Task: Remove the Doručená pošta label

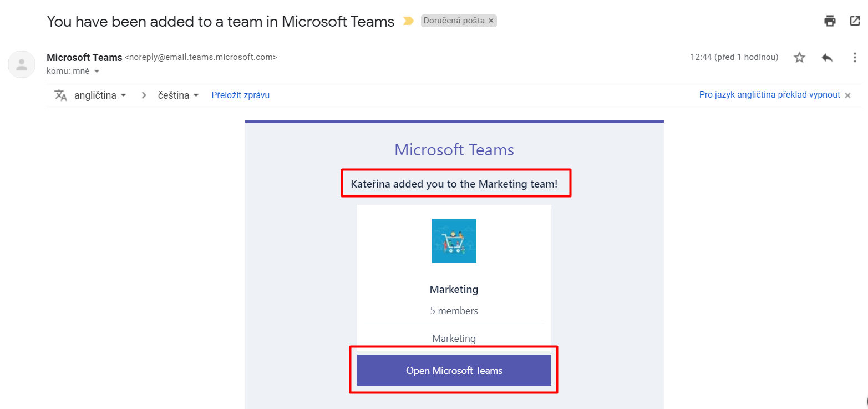Action: (x=491, y=21)
